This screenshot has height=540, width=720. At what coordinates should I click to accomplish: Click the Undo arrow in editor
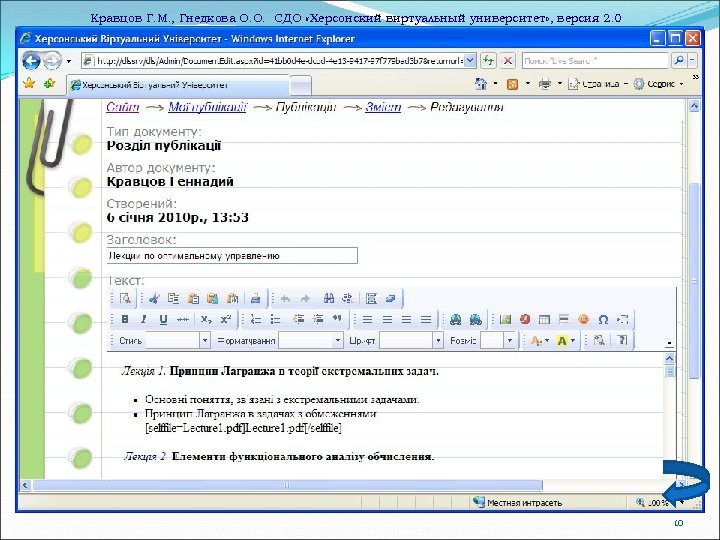[285, 298]
